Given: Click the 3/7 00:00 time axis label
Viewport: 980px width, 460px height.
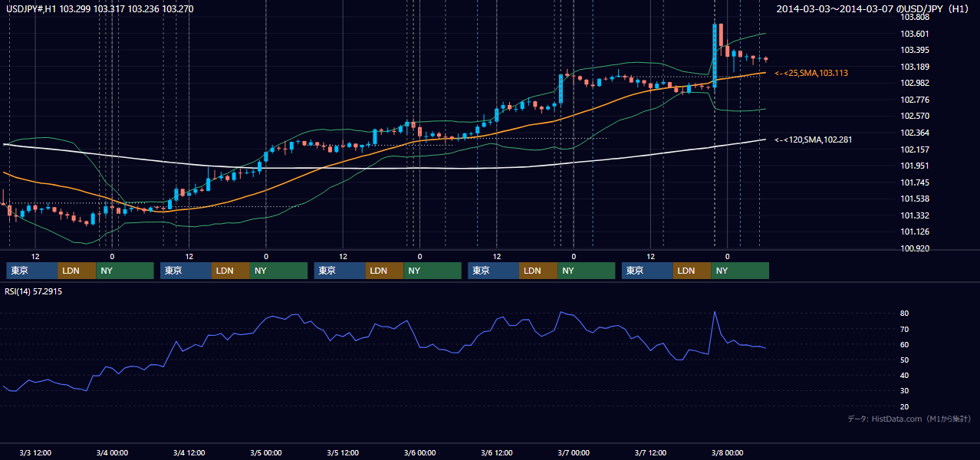Looking at the screenshot, I should point(573,453).
